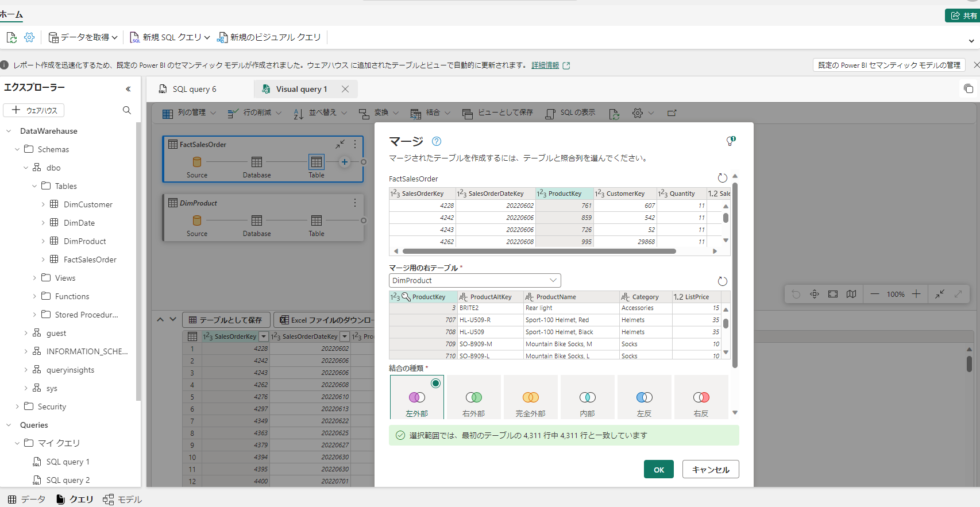
Task: Select ProductKey column in FactSalesOrder preview
Action: pyautogui.click(x=564, y=193)
